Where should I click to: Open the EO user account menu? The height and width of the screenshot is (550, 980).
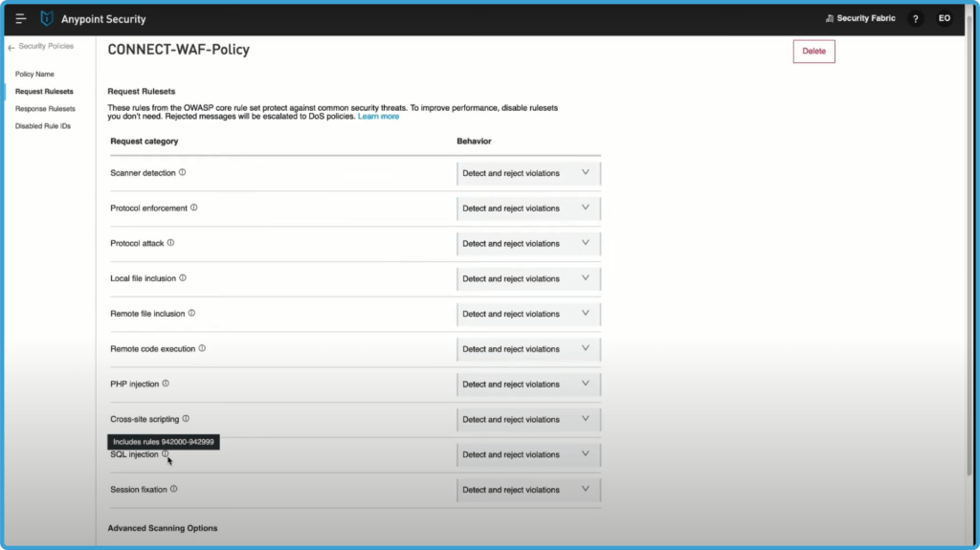click(945, 18)
